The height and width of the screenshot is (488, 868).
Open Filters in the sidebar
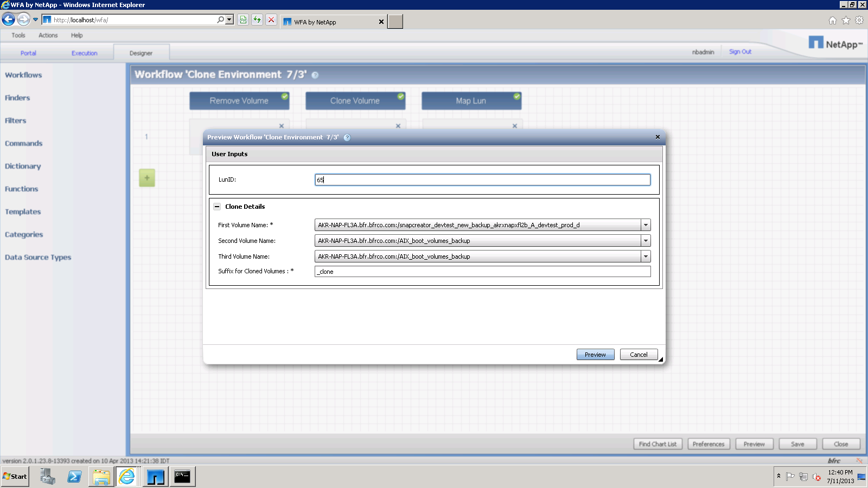16,121
